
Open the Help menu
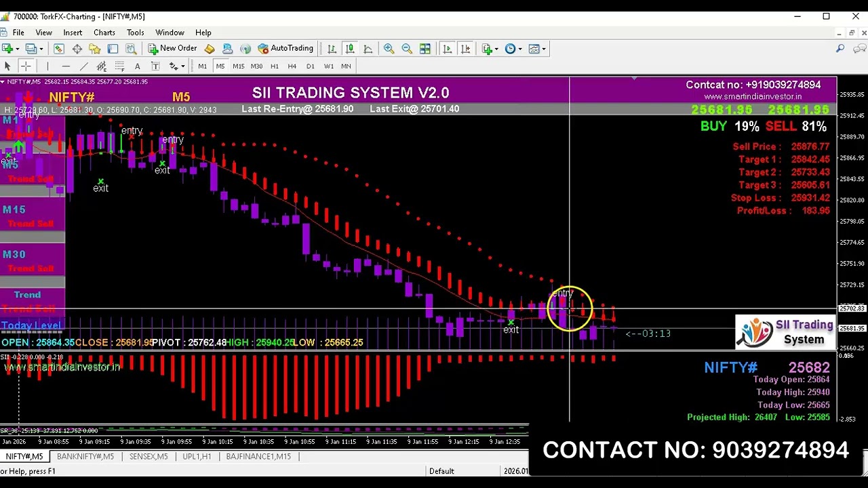click(203, 33)
